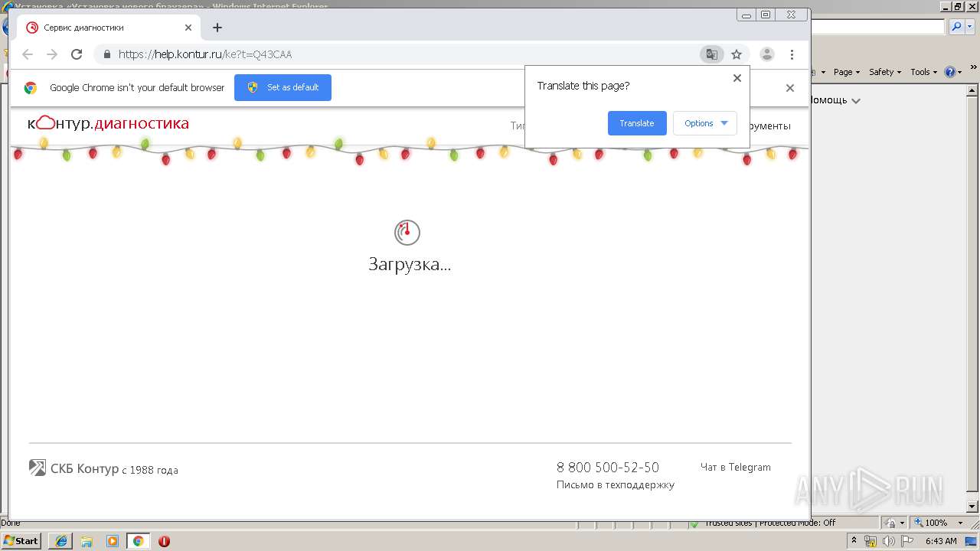
Task: Click the volume speaker tray icon
Action: pos(889,541)
